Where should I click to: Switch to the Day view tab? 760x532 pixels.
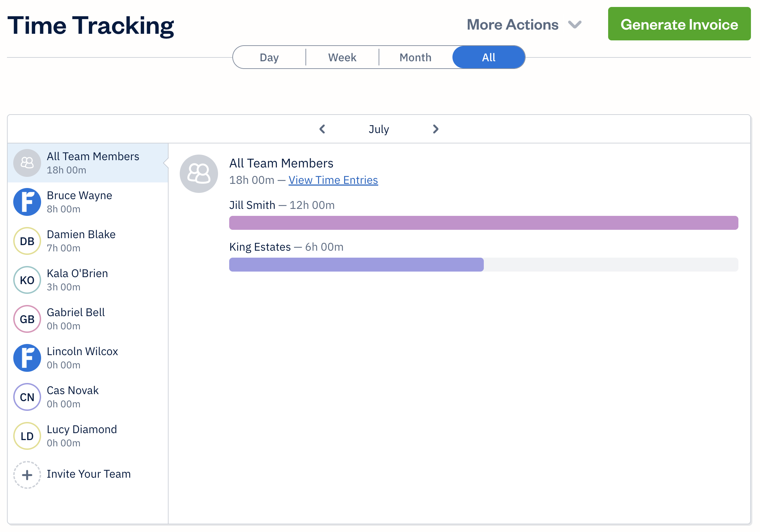tap(269, 57)
